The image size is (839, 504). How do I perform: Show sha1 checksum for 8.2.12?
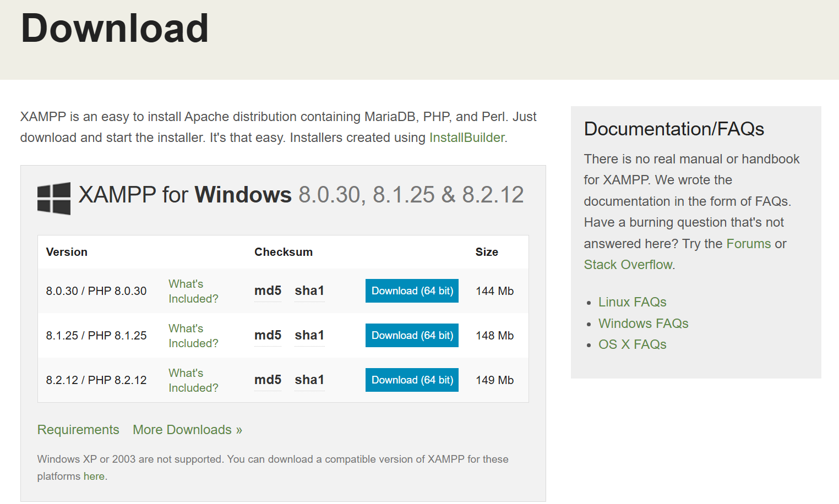(x=309, y=380)
